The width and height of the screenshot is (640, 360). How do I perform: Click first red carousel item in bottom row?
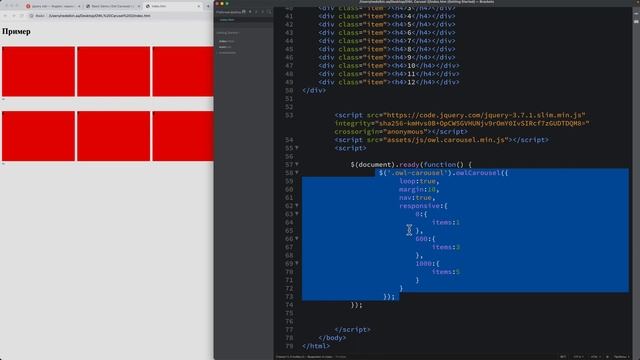point(38,136)
